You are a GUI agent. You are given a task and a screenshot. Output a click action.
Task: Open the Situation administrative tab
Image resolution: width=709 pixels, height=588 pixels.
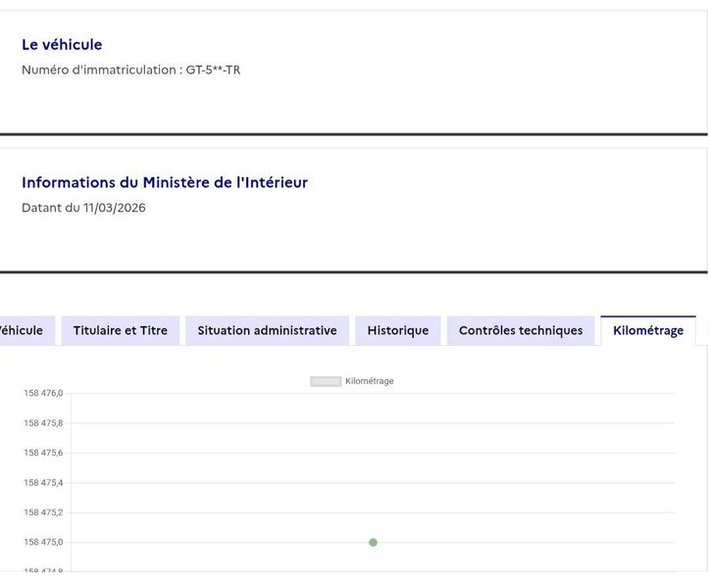coord(268,330)
